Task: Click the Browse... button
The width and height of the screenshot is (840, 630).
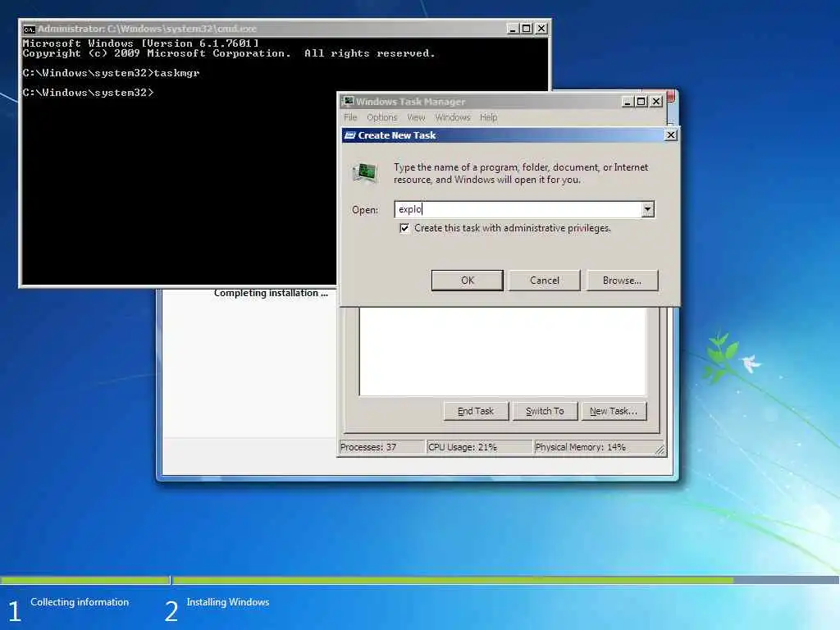Action: pyautogui.click(x=622, y=281)
